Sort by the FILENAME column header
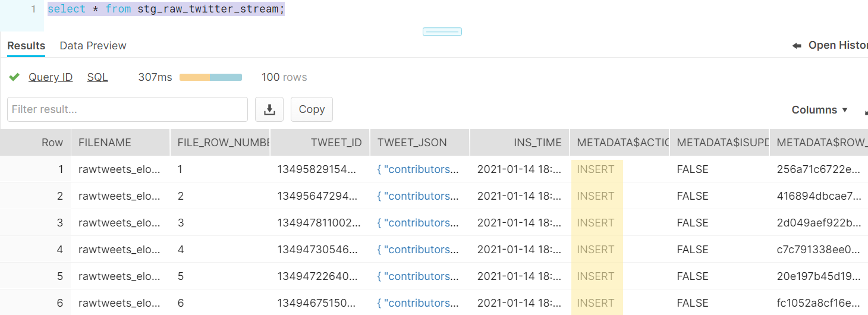The height and width of the screenshot is (315, 868). (105, 143)
